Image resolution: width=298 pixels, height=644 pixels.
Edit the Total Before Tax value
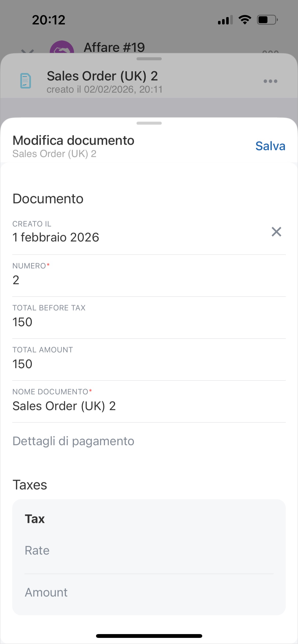click(x=149, y=322)
